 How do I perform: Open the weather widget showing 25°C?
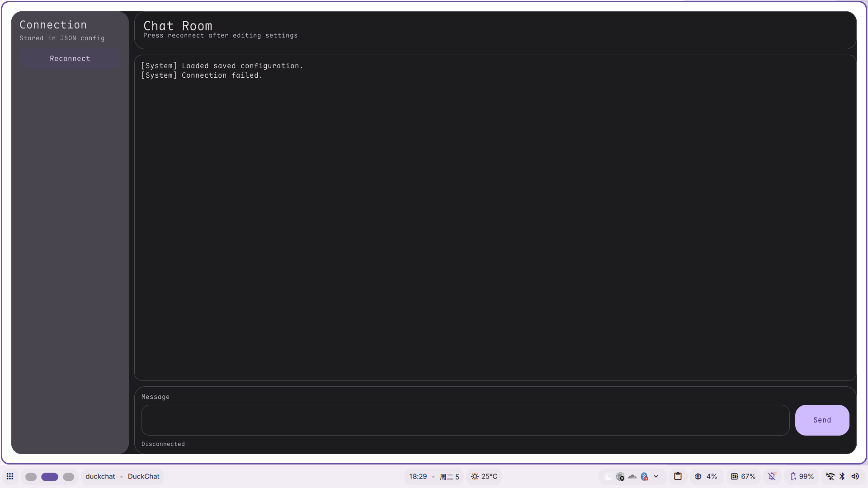pos(484,476)
